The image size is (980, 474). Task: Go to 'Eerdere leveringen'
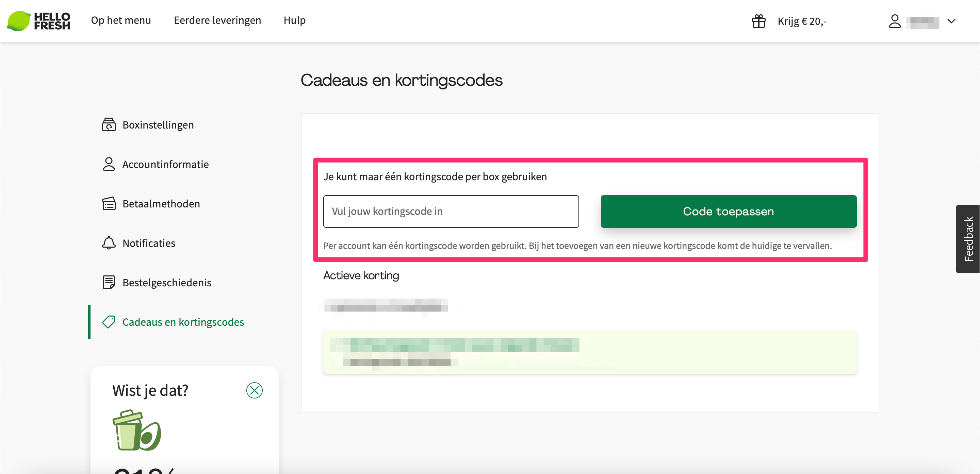pyautogui.click(x=217, y=20)
